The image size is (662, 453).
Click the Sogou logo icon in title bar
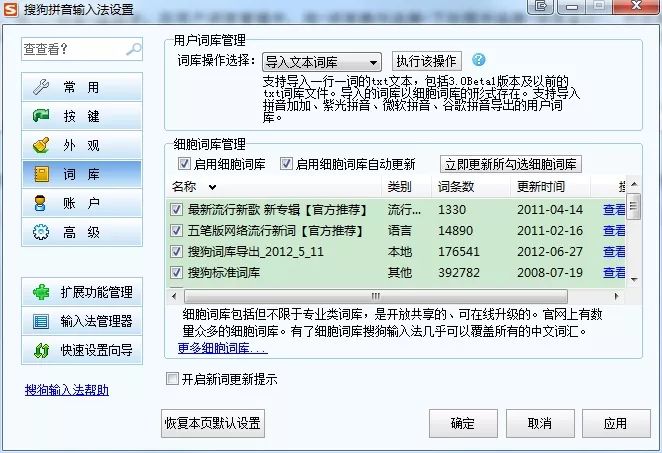click(11, 9)
